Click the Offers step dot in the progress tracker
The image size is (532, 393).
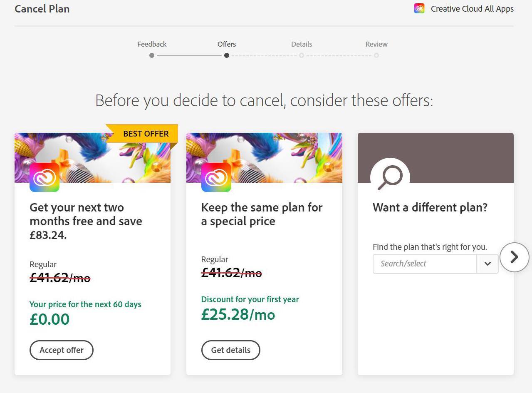(x=226, y=55)
